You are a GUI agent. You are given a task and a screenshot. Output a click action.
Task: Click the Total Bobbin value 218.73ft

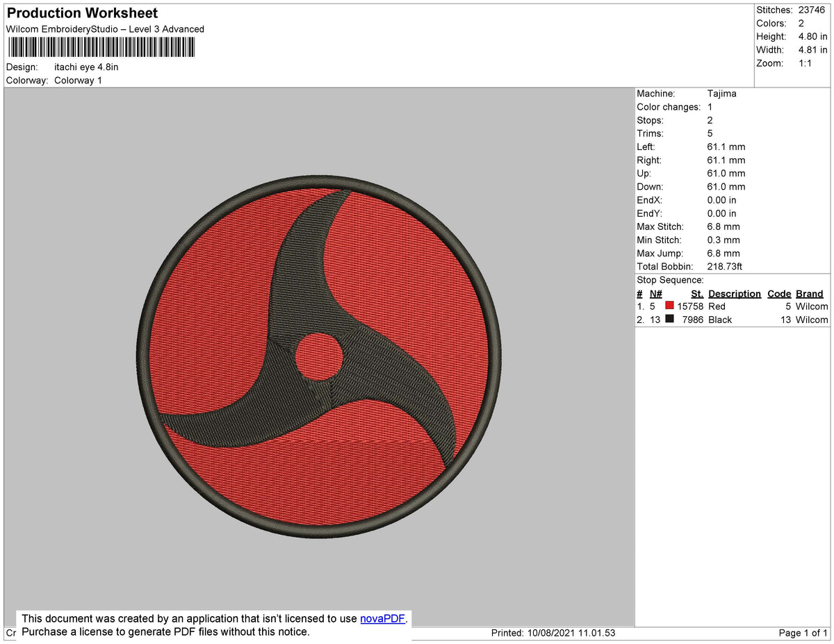[724, 266]
